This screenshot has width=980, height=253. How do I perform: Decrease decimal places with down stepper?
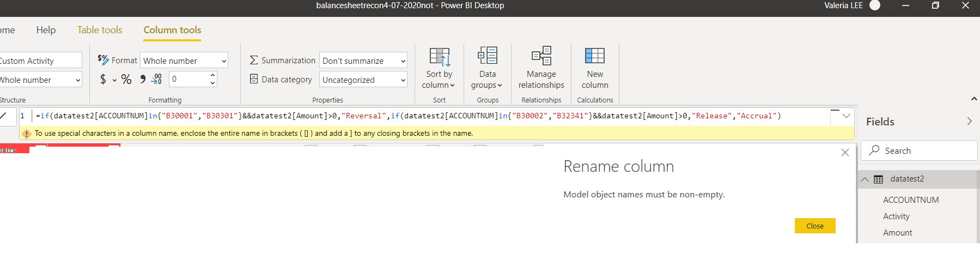coord(212,83)
